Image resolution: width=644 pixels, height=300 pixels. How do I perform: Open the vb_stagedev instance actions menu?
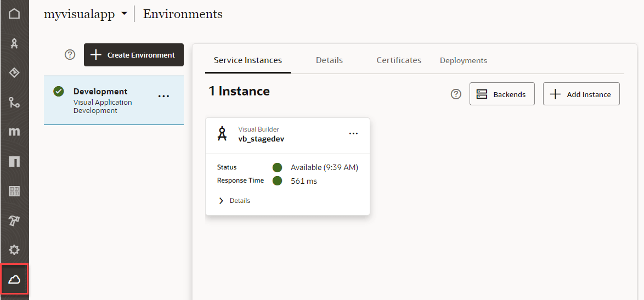(353, 134)
